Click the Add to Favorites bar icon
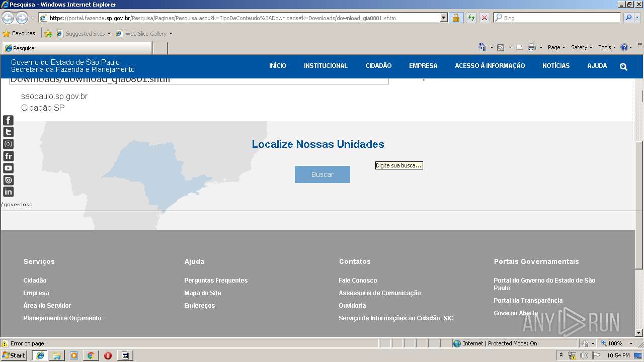The height and width of the screenshot is (362, 644). (48, 34)
